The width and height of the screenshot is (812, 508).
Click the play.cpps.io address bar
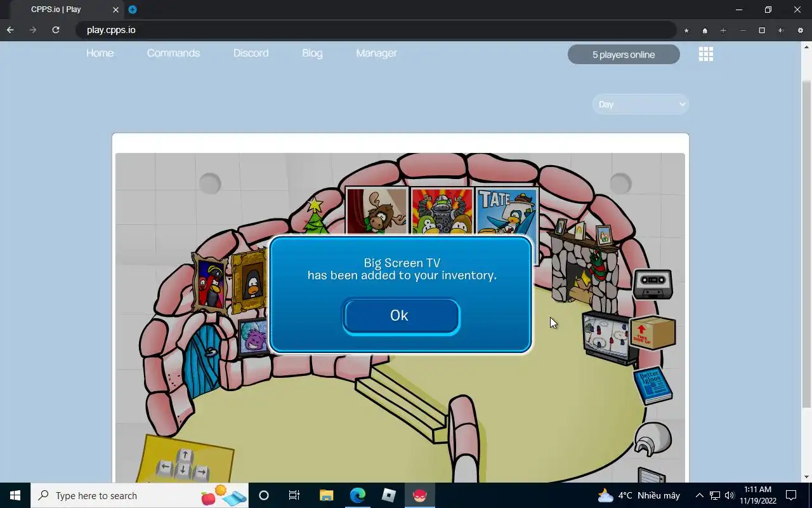click(x=376, y=30)
